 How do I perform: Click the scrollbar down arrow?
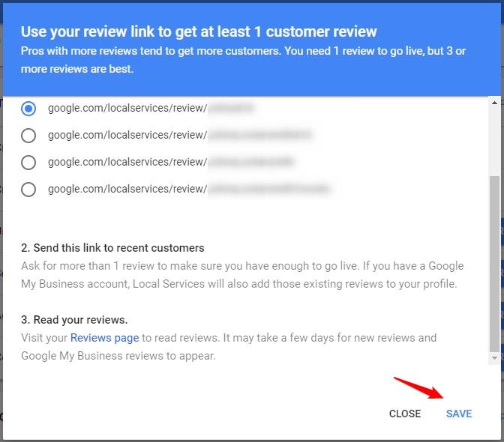pos(493,359)
